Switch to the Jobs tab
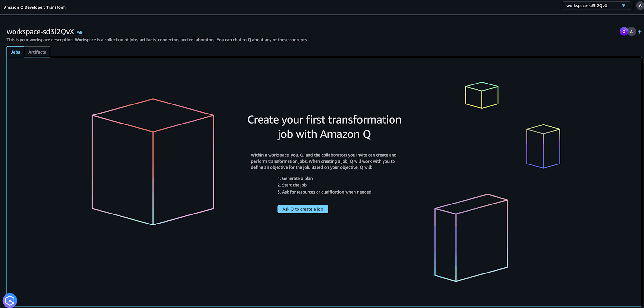The height and width of the screenshot is (308, 644). pyautogui.click(x=15, y=52)
